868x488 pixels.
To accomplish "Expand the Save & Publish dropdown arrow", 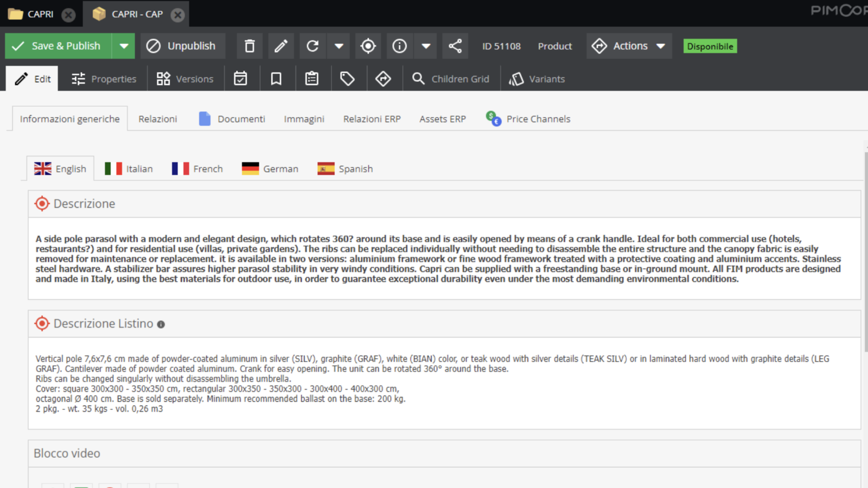I will tap(124, 46).
